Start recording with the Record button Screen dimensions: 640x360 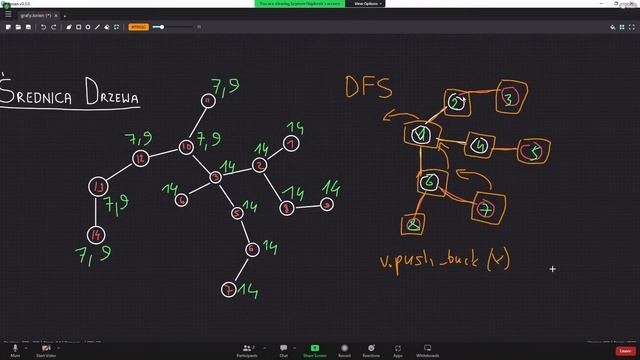(x=344, y=351)
